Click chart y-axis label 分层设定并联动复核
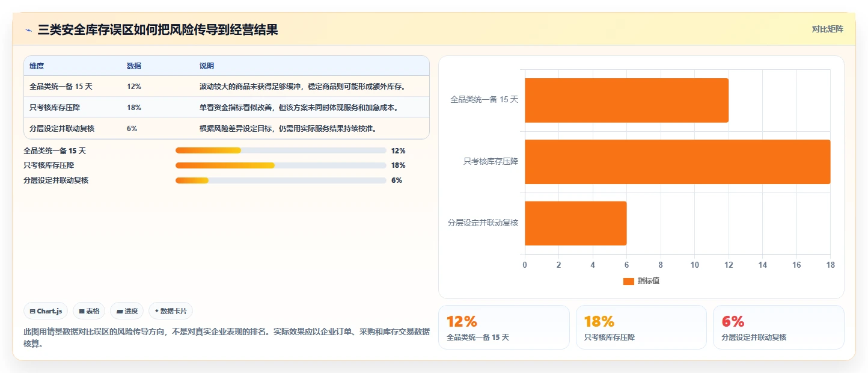 [x=483, y=223]
